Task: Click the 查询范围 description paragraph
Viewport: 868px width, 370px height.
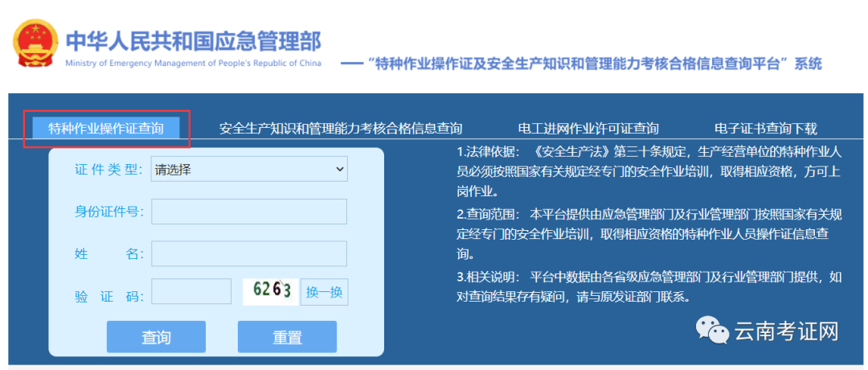Action: [649, 234]
